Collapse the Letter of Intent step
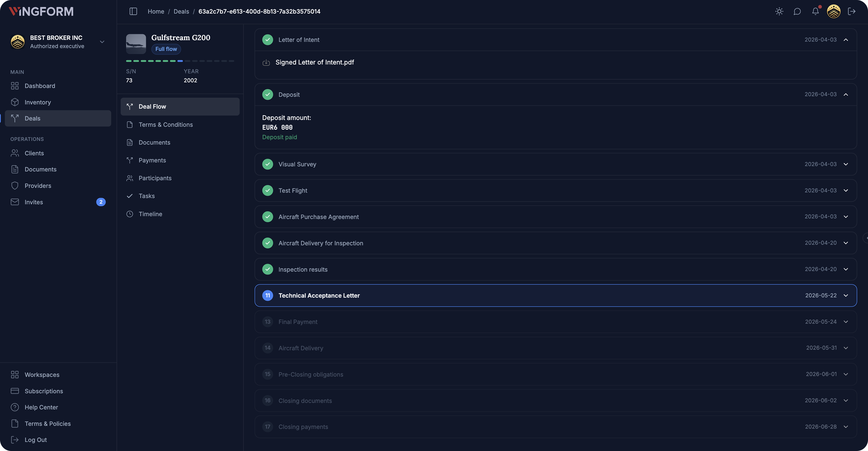868x451 pixels. [x=846, y=39]
